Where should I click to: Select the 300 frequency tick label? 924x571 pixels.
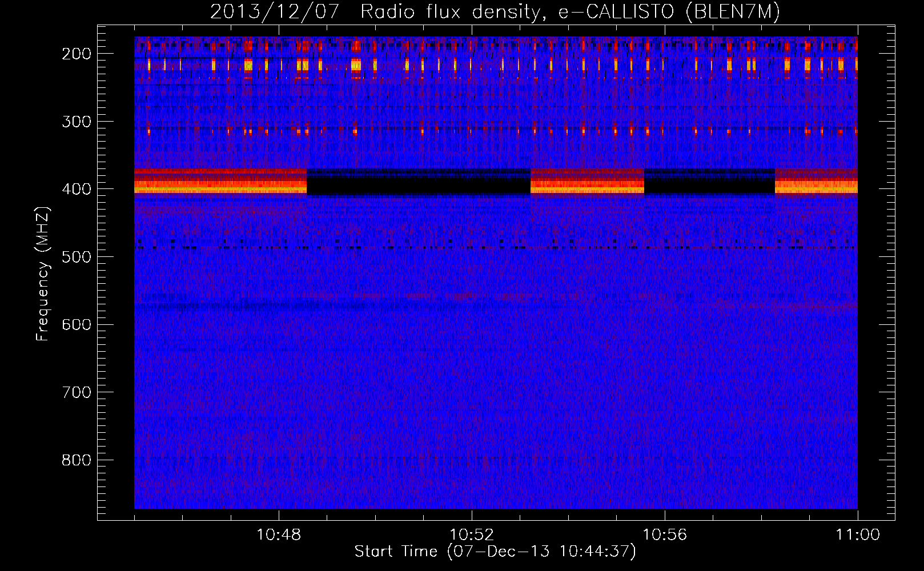click(77, 122)
